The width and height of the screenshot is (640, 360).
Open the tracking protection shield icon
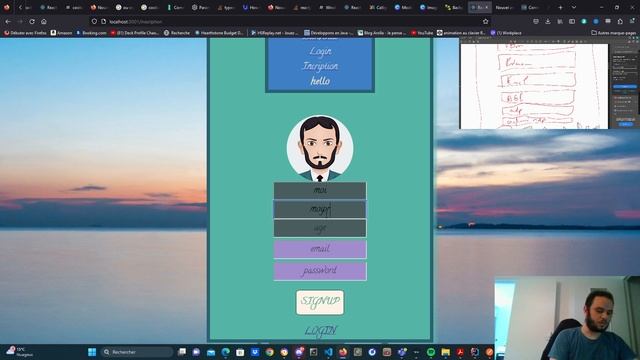coord(94,21)
